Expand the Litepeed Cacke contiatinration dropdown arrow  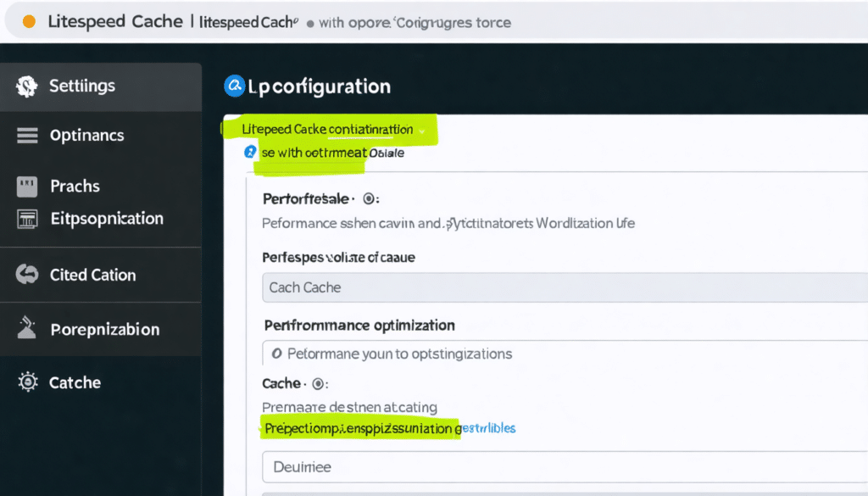point(422,131)
